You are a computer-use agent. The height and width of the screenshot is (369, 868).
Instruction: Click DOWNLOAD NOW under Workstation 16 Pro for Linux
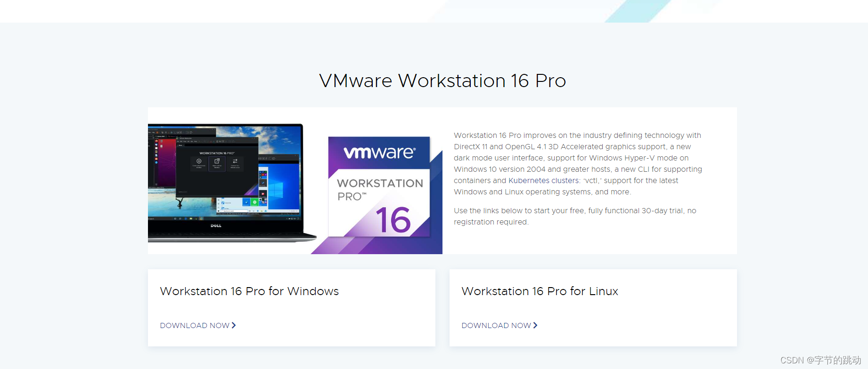[x=499, y=325]
